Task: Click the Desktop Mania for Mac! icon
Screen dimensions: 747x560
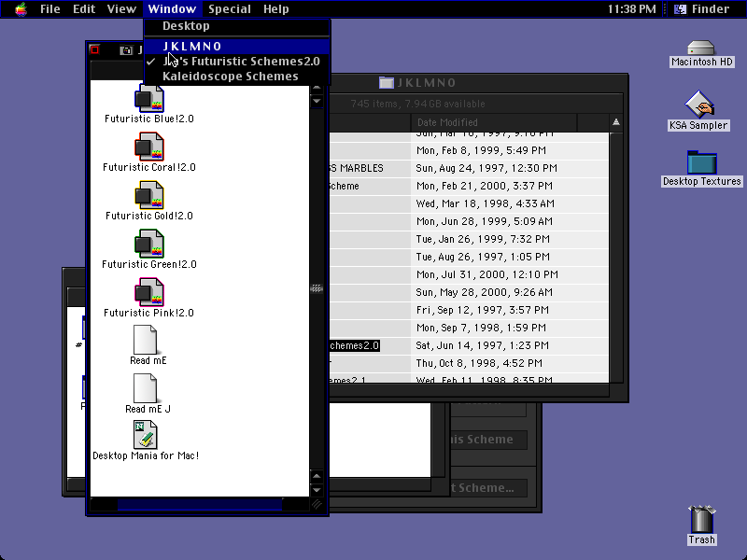Action: [146, 435]
